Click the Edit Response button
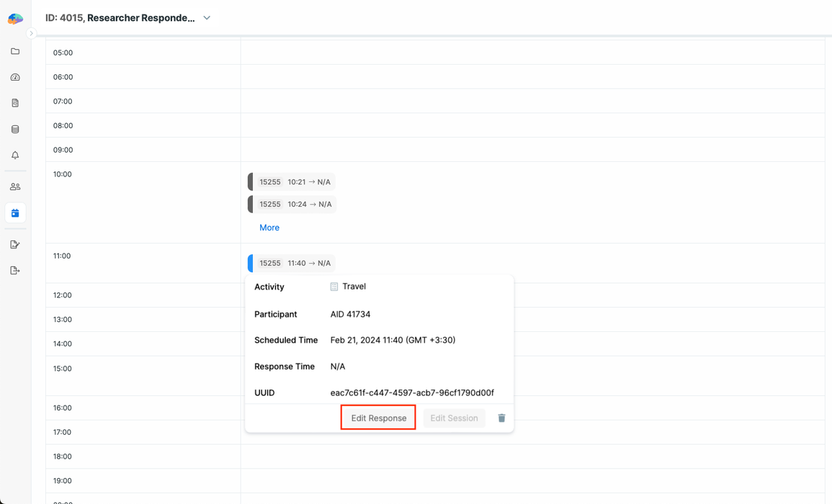The height and width of the screenshot is (504, 832). [378, 418]
